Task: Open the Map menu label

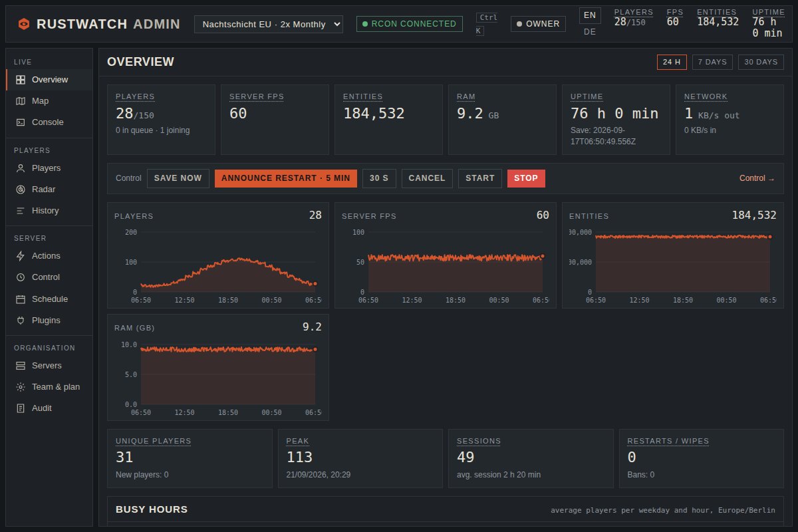Action: tap(40, 101)
